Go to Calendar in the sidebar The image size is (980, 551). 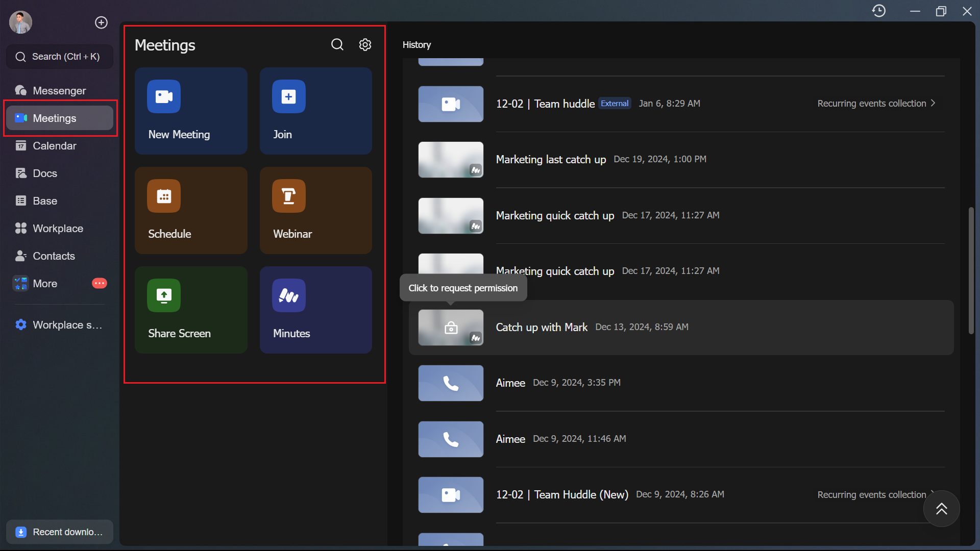(x=60, y=146)
